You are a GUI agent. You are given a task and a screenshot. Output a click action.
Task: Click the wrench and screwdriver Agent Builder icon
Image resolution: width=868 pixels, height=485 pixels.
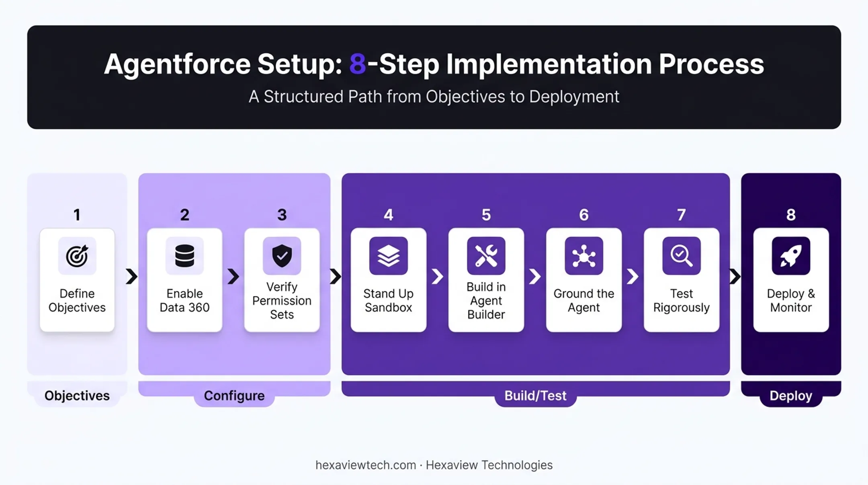pyautogui.click(x=486, y=256)
